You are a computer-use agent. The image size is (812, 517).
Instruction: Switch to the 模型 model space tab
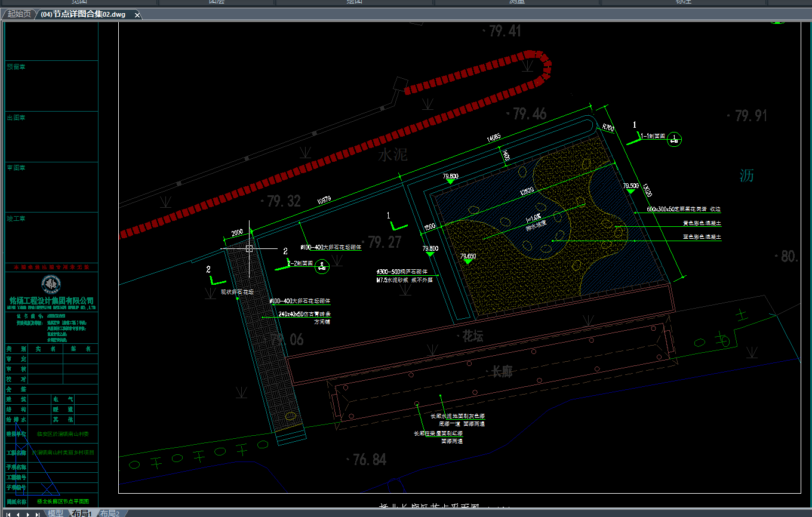pos(56,513)
